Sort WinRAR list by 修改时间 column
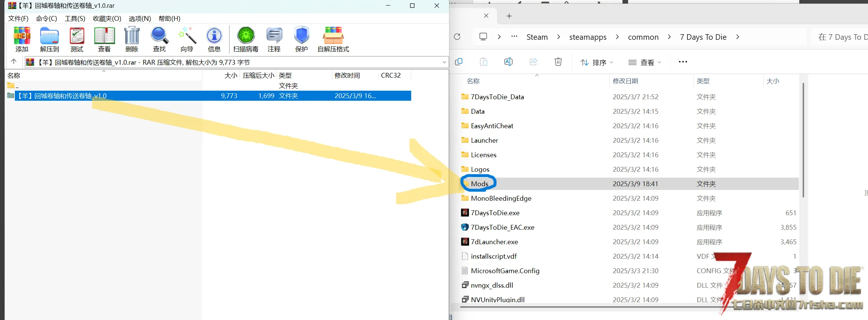 (x=355, y=75)
